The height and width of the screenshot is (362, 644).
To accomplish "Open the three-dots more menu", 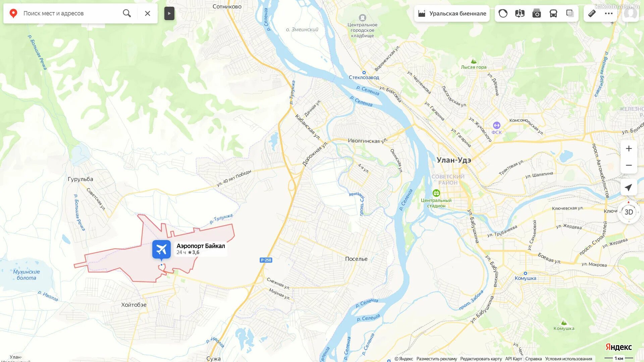I will click(x=609, y=13).
